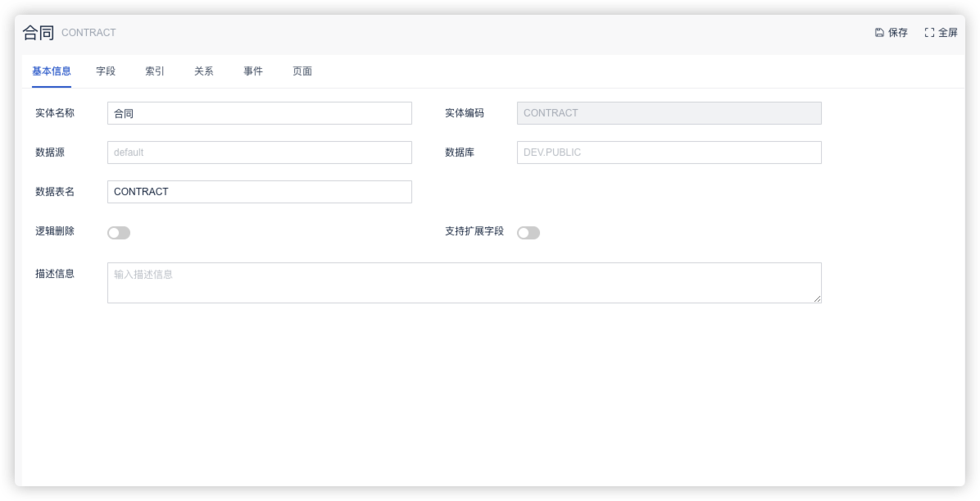980x501 pixels.
Task: Click the save disk icon
Action: point(879,33)
